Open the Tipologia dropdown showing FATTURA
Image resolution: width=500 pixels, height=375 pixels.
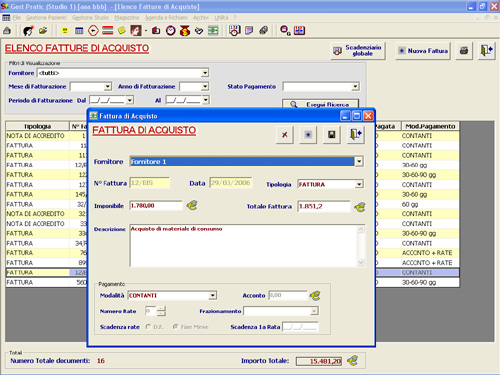(359, 184)
